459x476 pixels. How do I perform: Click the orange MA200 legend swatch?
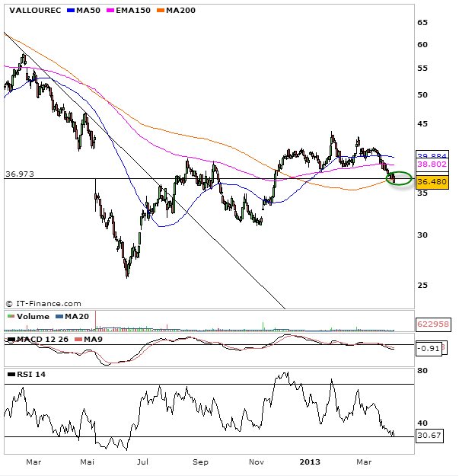tap(164, 11)
